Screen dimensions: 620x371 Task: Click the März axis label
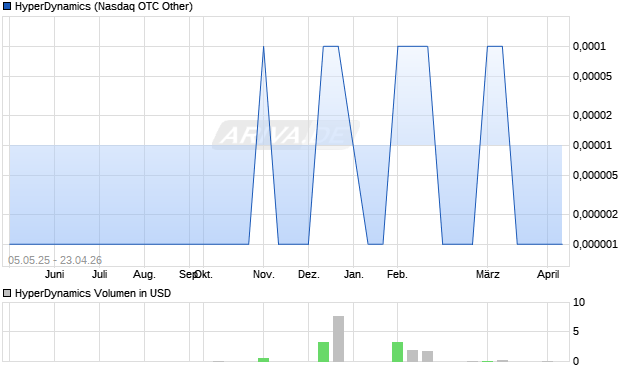pyautogui.click(x=488, y=274)
